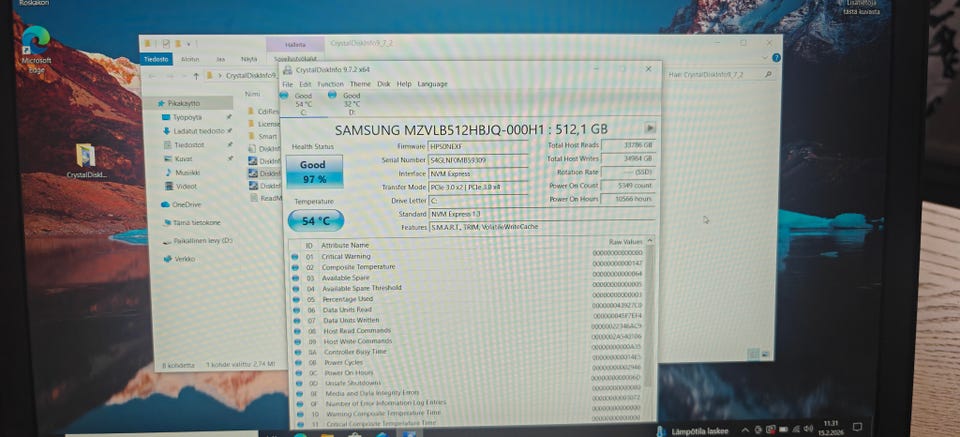Click the Power On Count value
The height and width of the screenshot is (437, 960).
pos(628,185)
